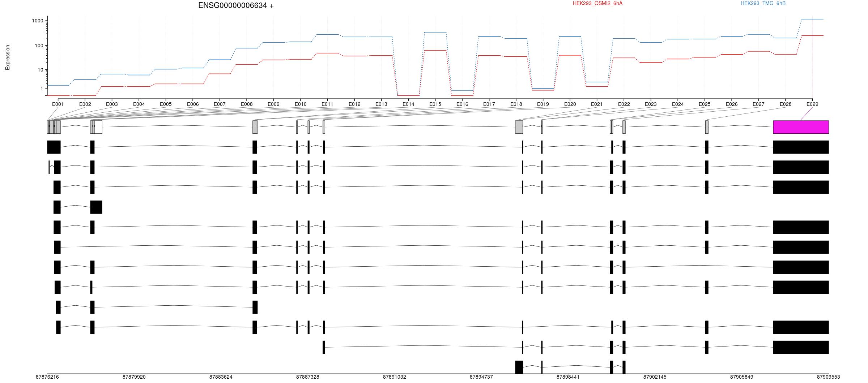Click exon label E018

(x=516, y=104)
